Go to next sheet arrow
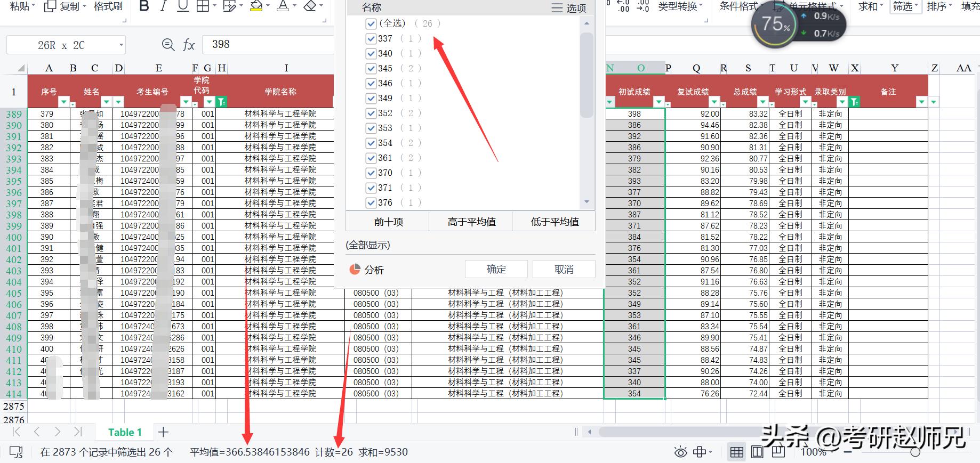 58,432
